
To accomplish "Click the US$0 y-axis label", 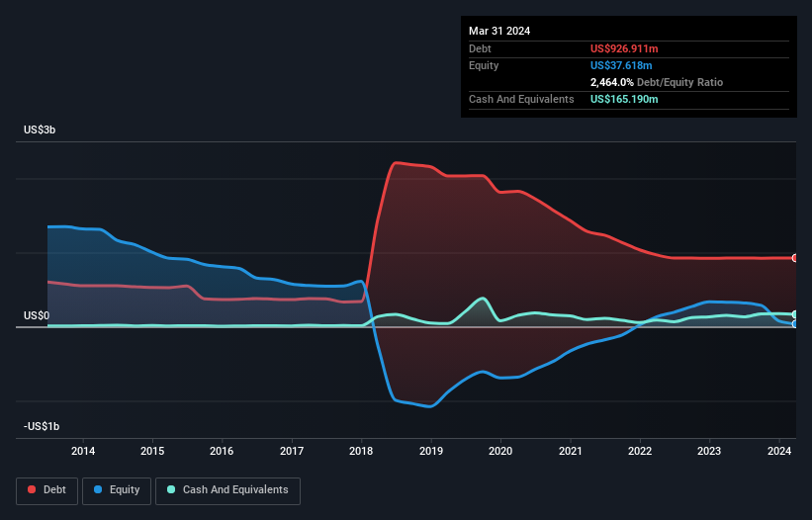I will click(37, 315).
